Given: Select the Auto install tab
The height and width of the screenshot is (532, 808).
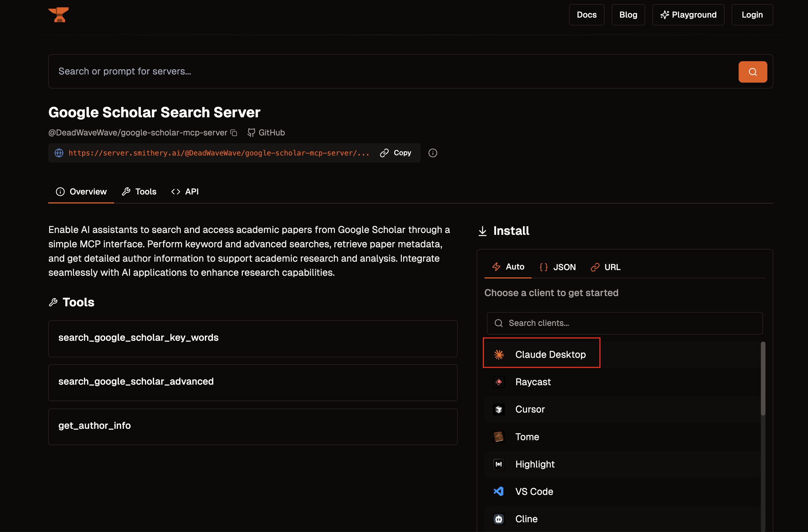Looking at the screenshot, I should (x=508, y=267).
